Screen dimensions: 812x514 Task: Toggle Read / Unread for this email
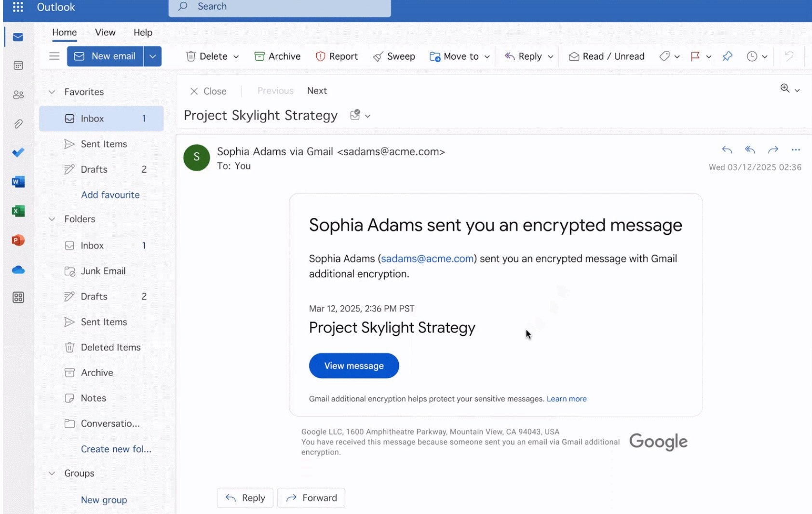point(606,56)
